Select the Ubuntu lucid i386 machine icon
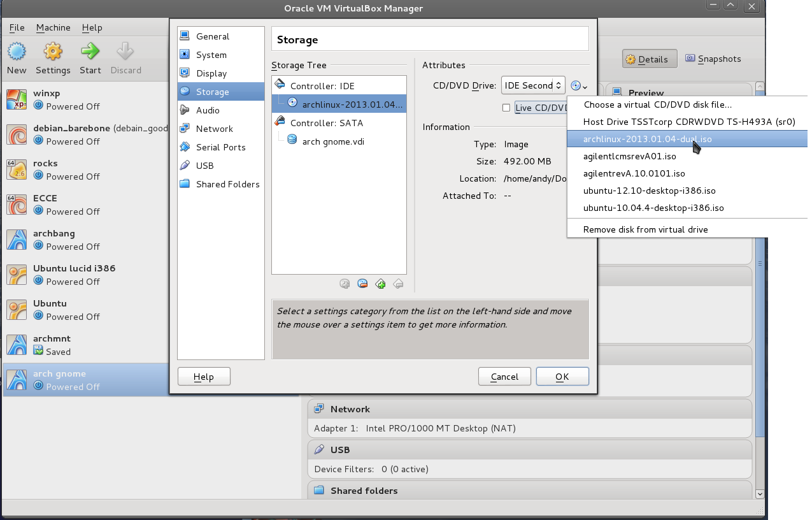The height and width of the screenshot is (520, 812). tap(17, 275)
